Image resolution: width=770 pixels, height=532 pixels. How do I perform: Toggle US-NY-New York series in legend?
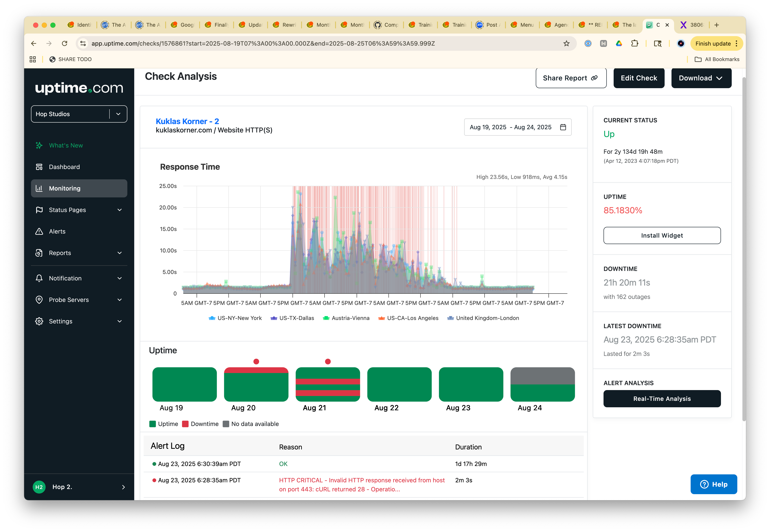click(235, 318)
